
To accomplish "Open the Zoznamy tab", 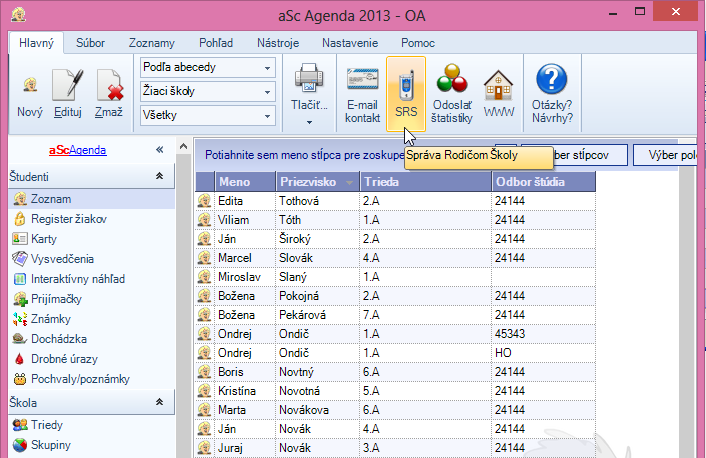I will coord(151,43).
